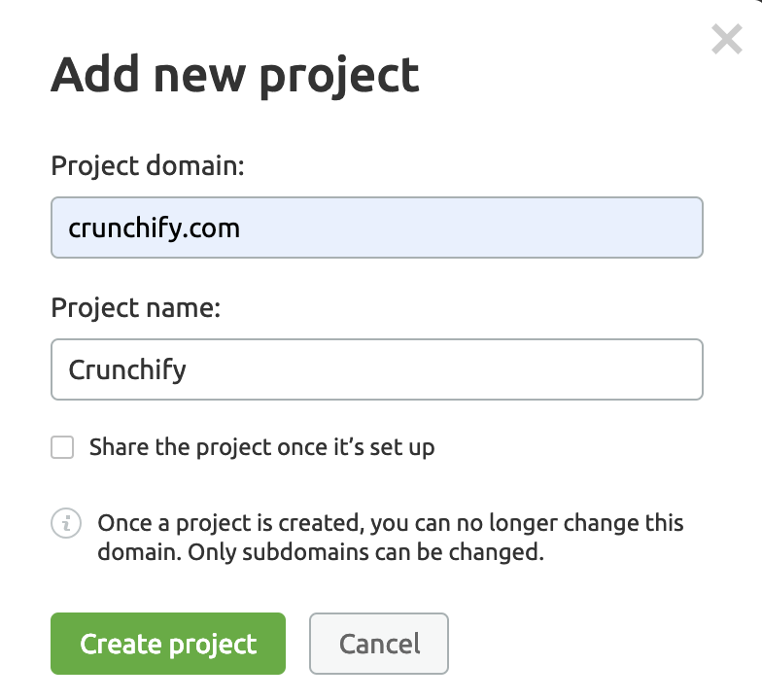Click the circled "i" information symbol
The image size is (762, 700).
(x=66, y=523)
